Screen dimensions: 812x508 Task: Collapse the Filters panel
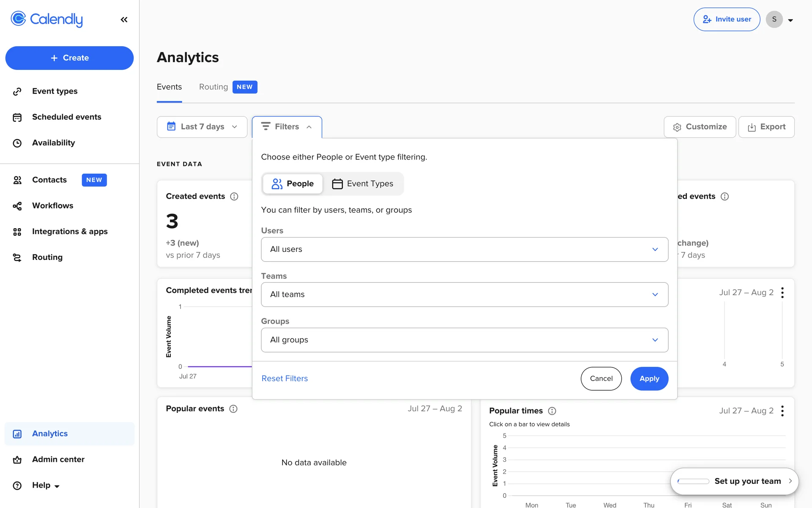pos(287,127)
